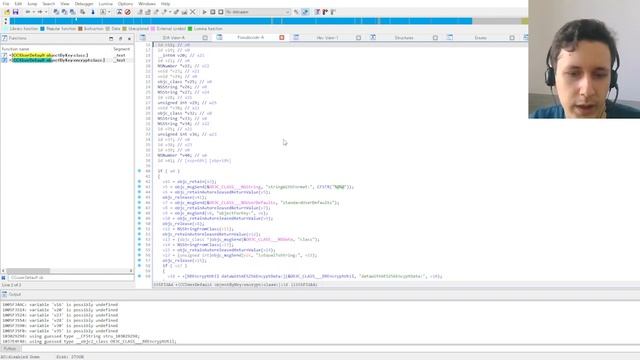Open the View menu

64,4
